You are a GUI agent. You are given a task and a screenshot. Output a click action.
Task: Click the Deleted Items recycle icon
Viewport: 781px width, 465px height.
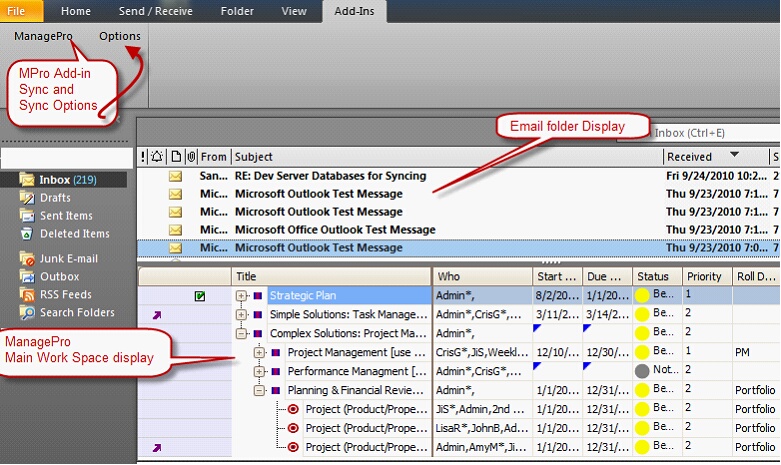[27, 233]
